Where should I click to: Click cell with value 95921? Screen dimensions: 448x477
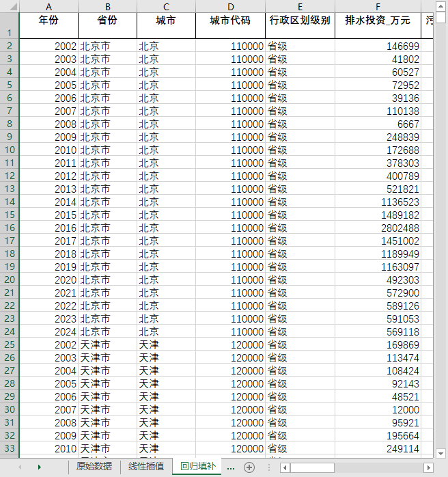[378, 422]
